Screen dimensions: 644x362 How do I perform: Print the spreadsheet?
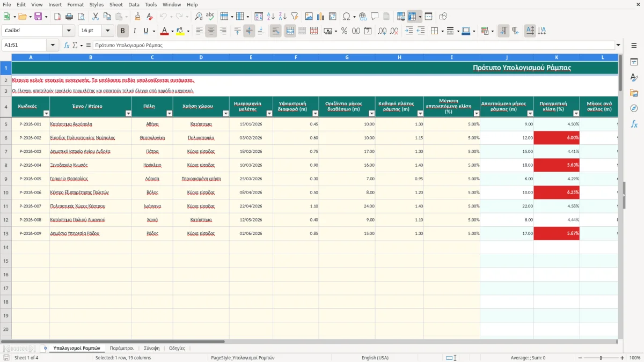[x=69, y=17]
